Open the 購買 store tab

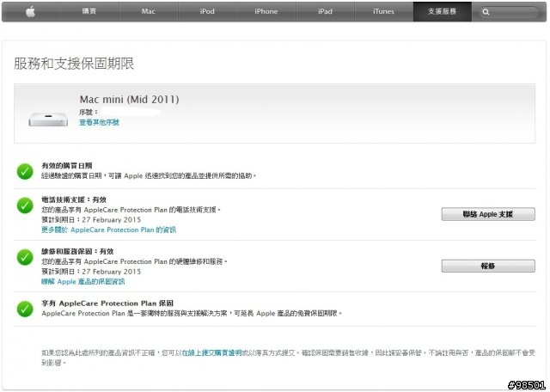(89, 11)
